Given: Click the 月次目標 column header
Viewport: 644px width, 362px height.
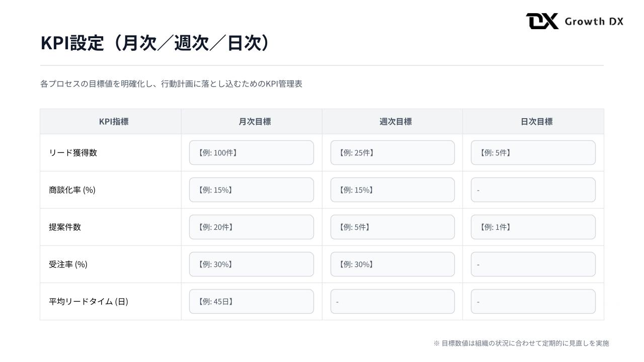Looking at the screenshot, I should (255, 122).
